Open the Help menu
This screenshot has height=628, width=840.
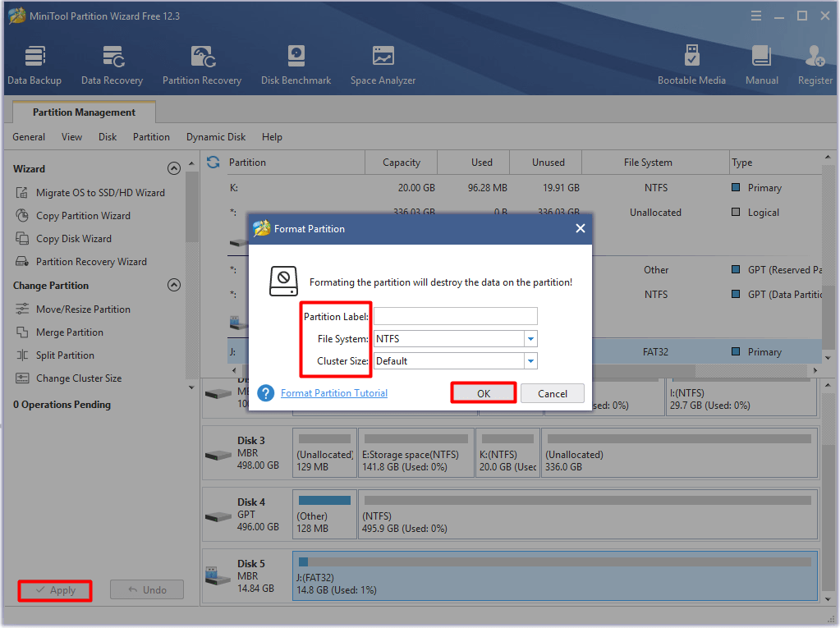click(x=272, y=137)
